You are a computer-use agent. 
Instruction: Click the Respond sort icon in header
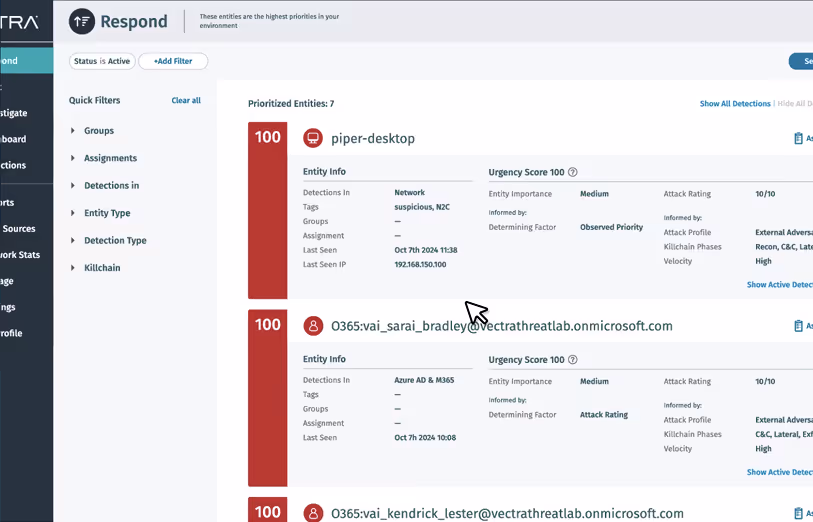(x=82, y=21)
